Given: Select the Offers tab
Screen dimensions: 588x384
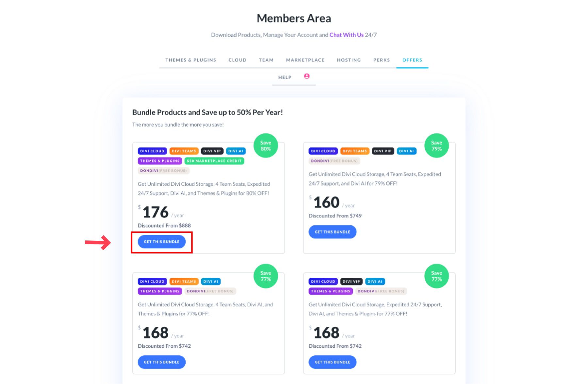Looking at the screenshot, I should (x=412, y=60).
